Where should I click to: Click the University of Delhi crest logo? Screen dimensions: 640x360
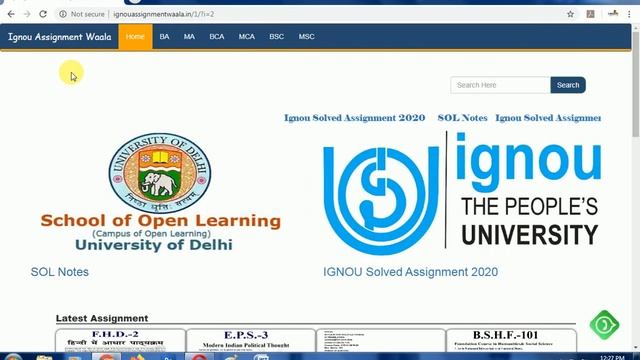[160, 173]
